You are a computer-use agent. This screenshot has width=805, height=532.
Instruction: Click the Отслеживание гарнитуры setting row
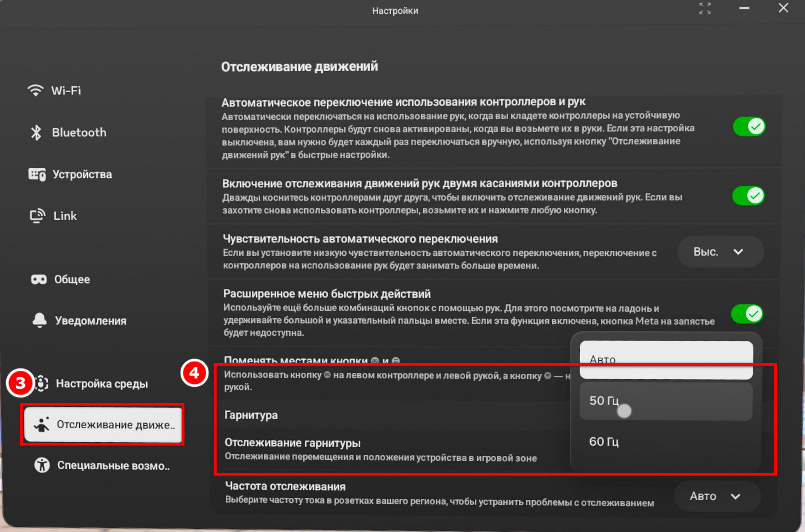[x=391, y=450]
